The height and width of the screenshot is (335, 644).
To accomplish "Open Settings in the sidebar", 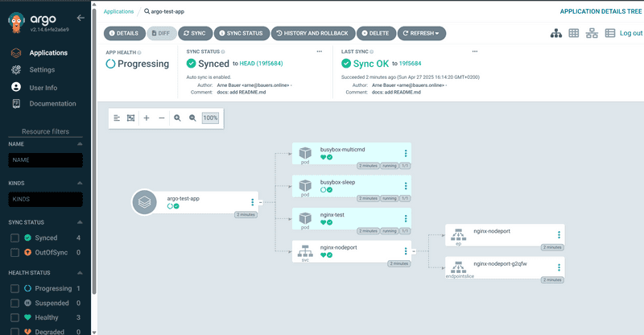I will [42, 70].
